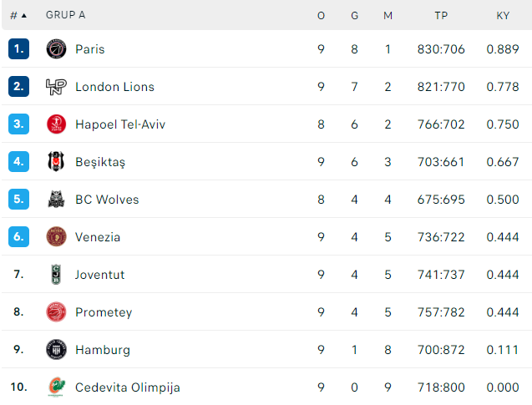
Task: Sort standings by the # rank arrow
Action: 18,16
